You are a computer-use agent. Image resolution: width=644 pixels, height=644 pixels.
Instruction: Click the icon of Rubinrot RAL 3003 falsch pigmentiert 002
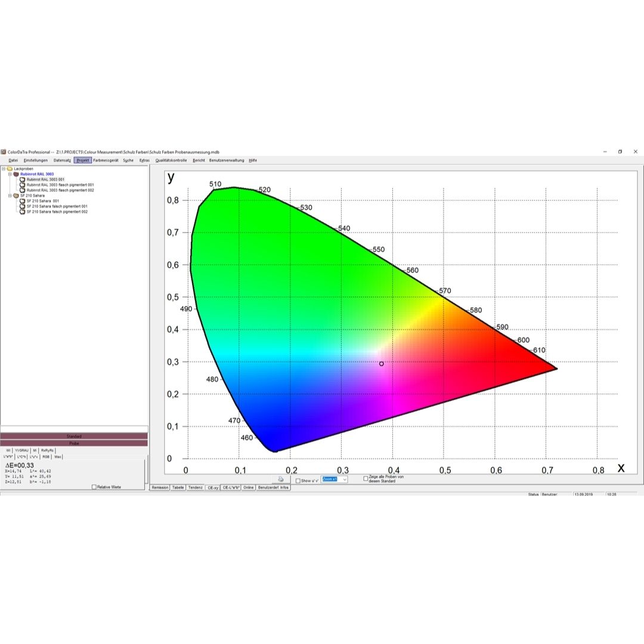point(22,190)
